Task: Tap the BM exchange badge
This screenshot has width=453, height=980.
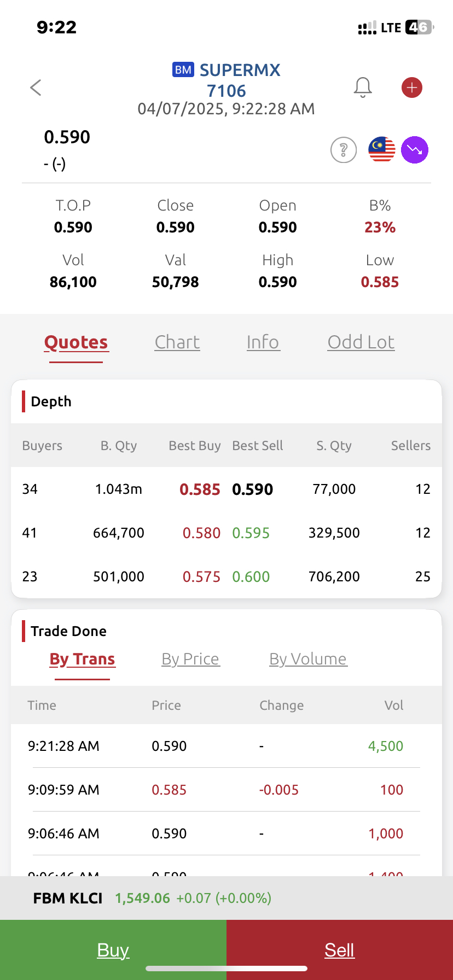Action: point(183,70)
